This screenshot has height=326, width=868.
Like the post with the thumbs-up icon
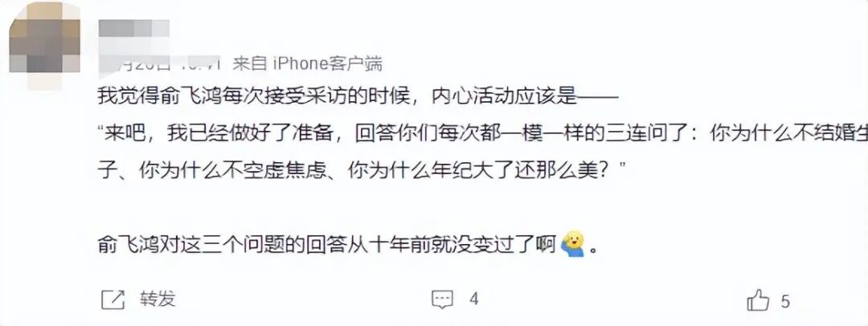(759, 301)
